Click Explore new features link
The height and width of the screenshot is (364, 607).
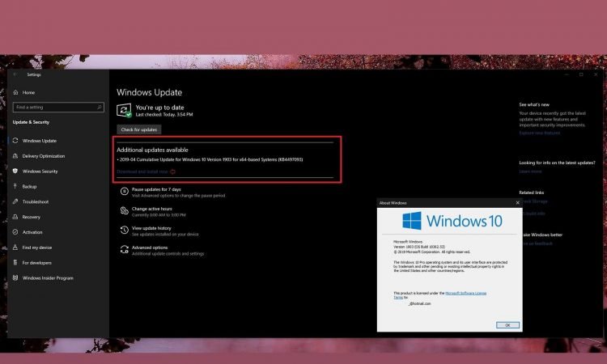click(x=538, y=133)
